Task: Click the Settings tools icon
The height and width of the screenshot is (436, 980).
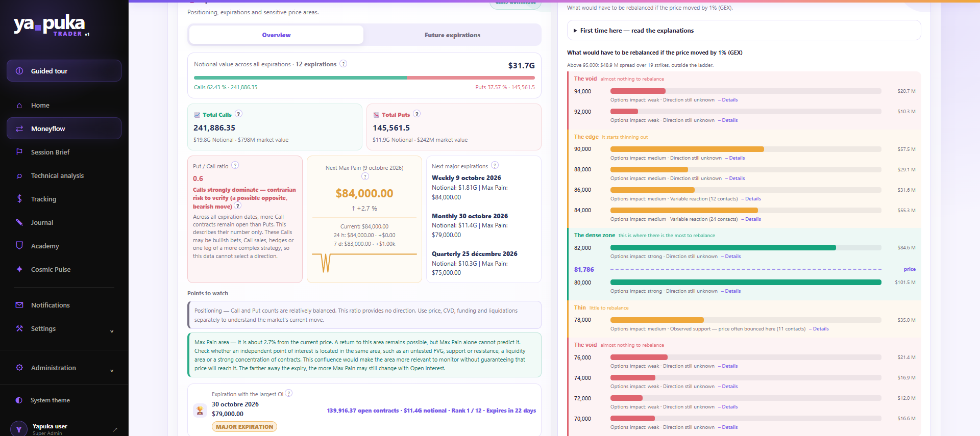Action: tap(19, 328)
